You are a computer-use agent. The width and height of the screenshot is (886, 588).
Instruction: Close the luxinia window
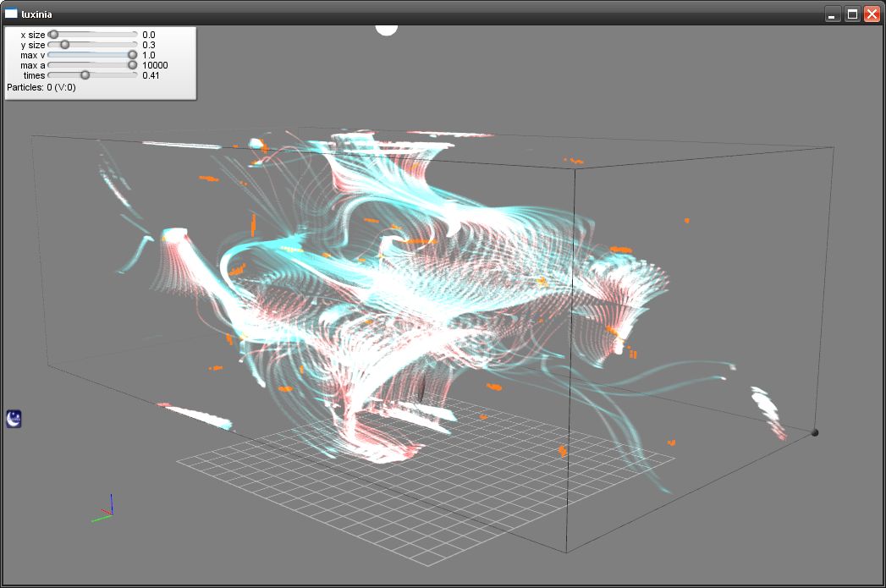pos(872,14)
